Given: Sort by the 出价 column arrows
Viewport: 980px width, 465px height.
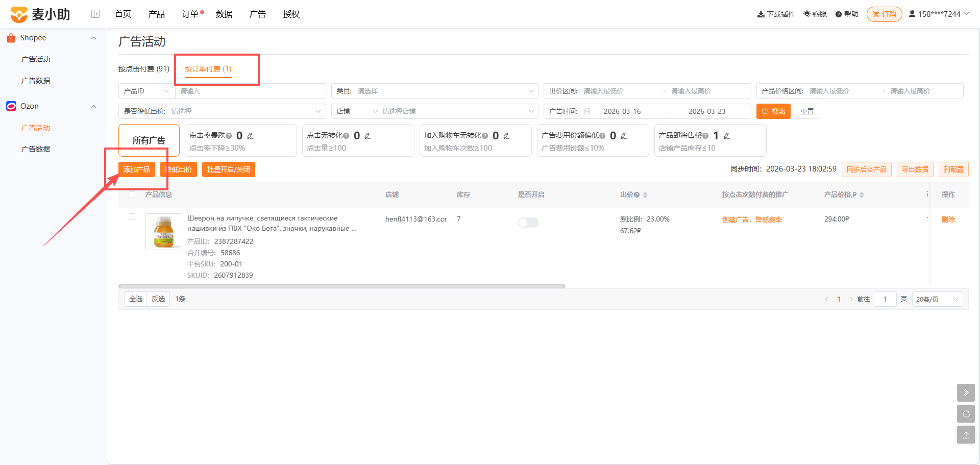Looking at the screenshot, I should 645,195.
